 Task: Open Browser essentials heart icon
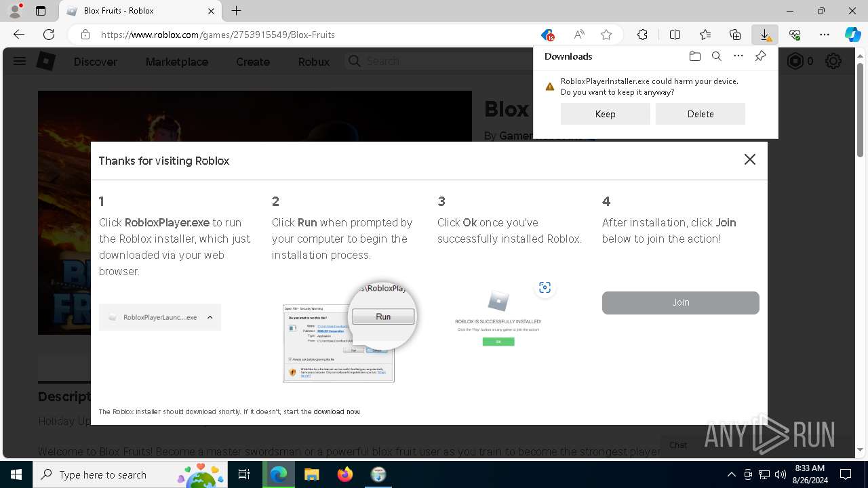pos(795,35)
